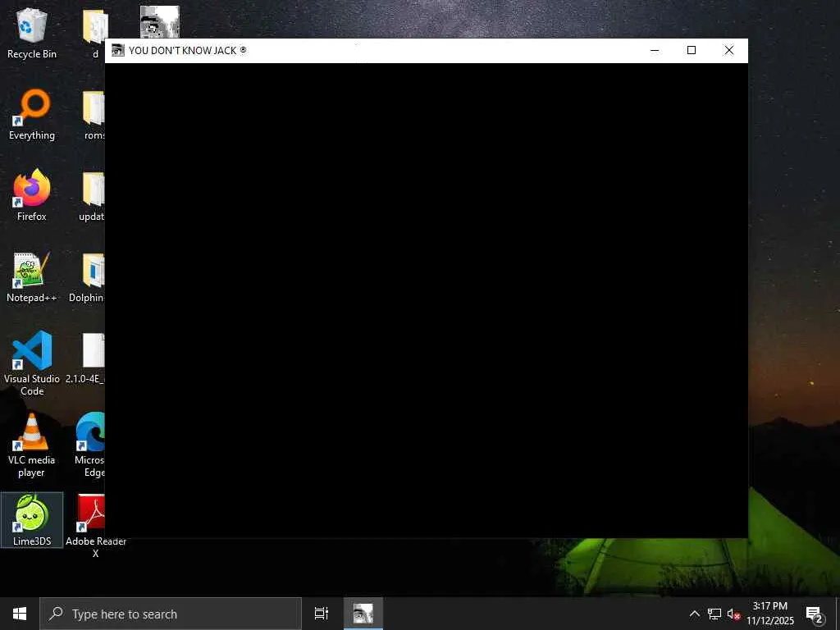Select the folder labeled d
The width and height of the screenshot is (840, 630).
click(x=95, y=34)
